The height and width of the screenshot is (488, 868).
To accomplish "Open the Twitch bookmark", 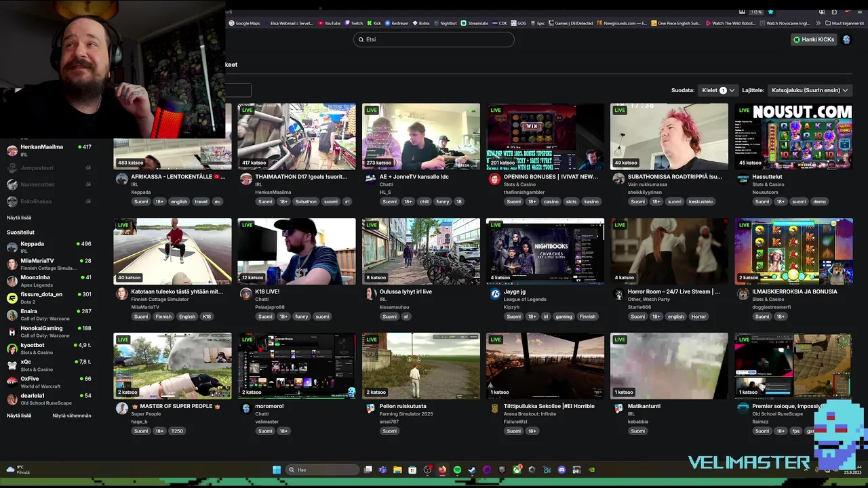I will pyautogui.click(x=353, y=23).
